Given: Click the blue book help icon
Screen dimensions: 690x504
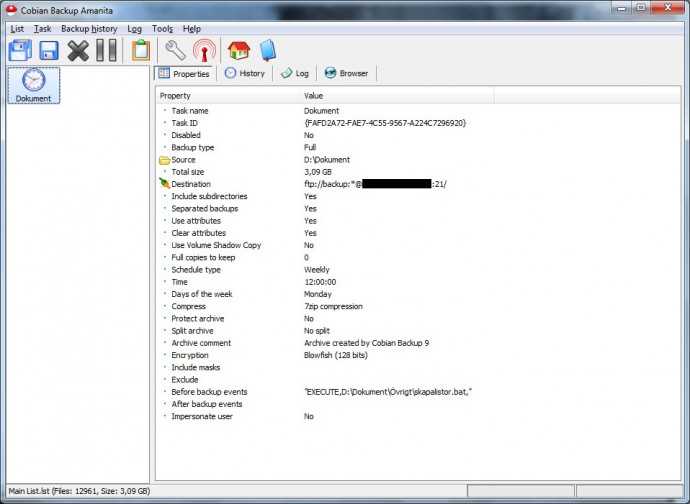Looking at the screenshot, I should 268,50.
